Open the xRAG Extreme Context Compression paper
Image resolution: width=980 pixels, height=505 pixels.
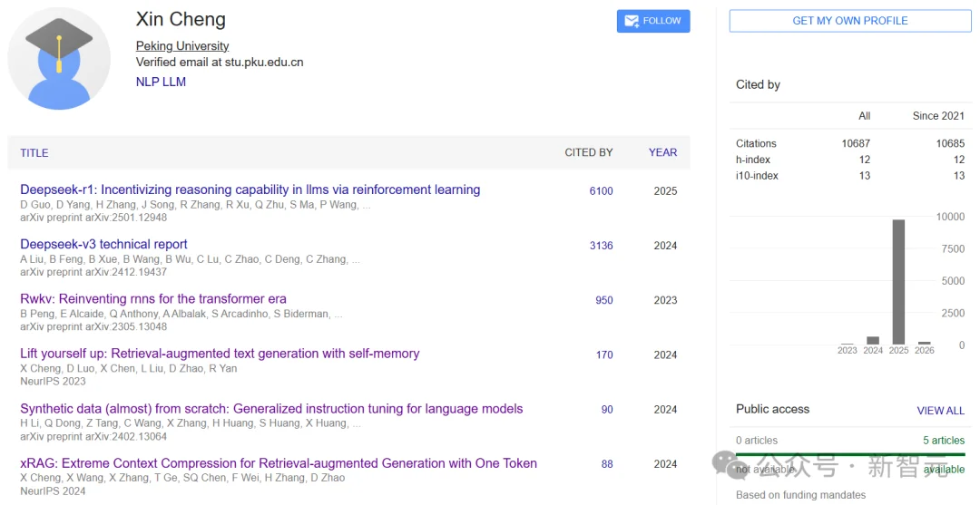tap(279, 463)
